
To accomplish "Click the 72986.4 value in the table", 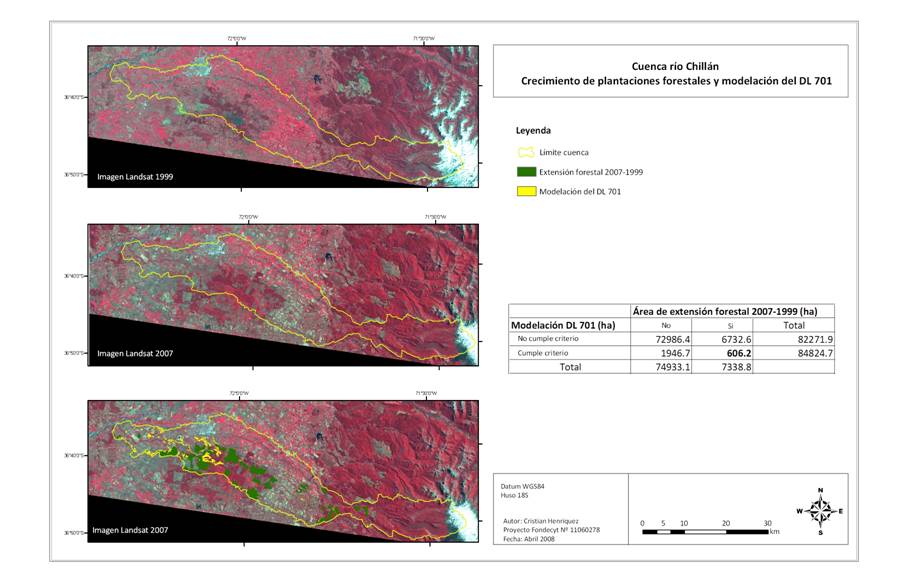I will tap(656, 340).
